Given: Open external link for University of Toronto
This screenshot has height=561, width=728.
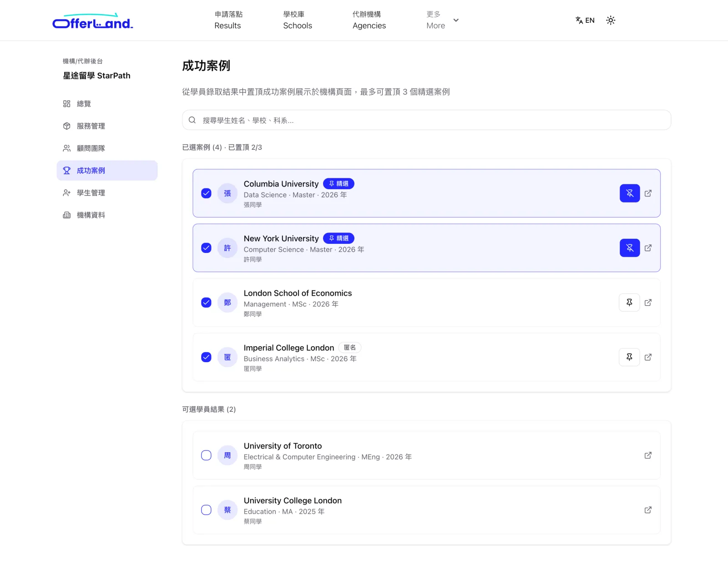Looking at the screenshot, I should pos(648,455).
